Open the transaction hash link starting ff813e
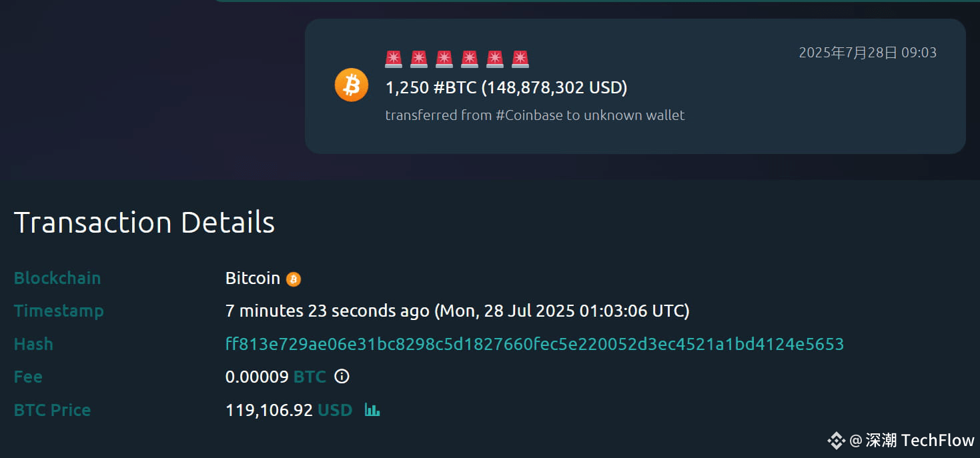980x458 pixels. click(535, 344)
